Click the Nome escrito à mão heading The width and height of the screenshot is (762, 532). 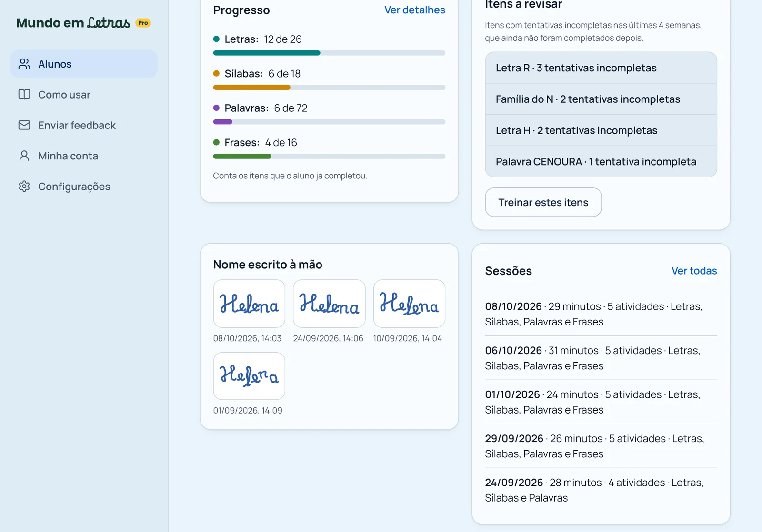pyautogui.click(x=268, y=265)
